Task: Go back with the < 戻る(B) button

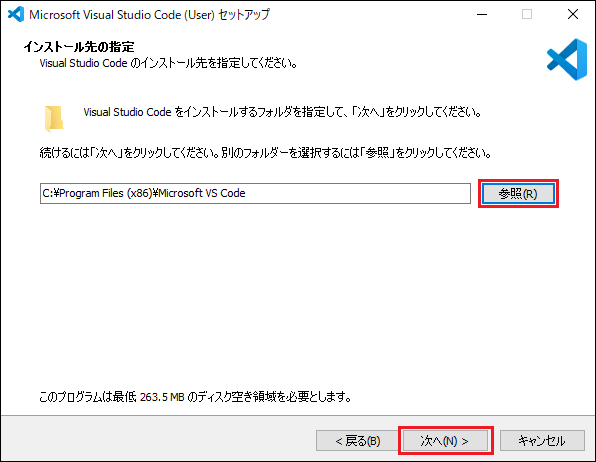Action: (358, 441)
